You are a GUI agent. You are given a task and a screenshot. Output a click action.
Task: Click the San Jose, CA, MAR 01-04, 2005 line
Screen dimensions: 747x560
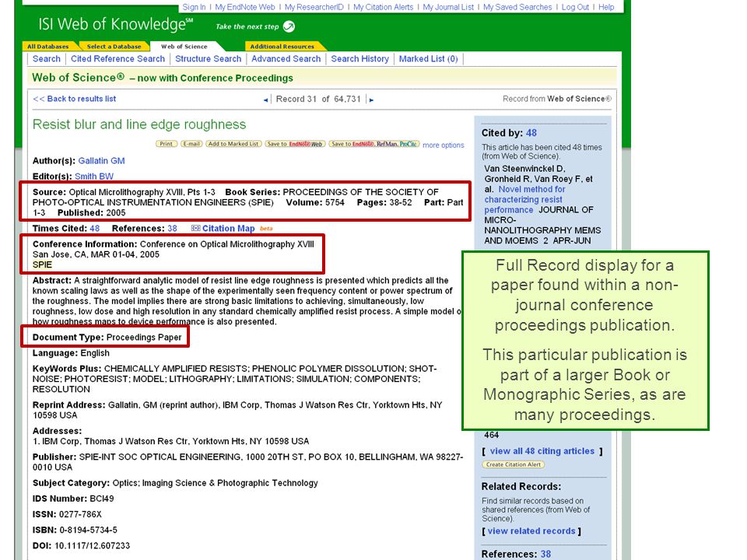pyautogui.click(x=96, y=255)
